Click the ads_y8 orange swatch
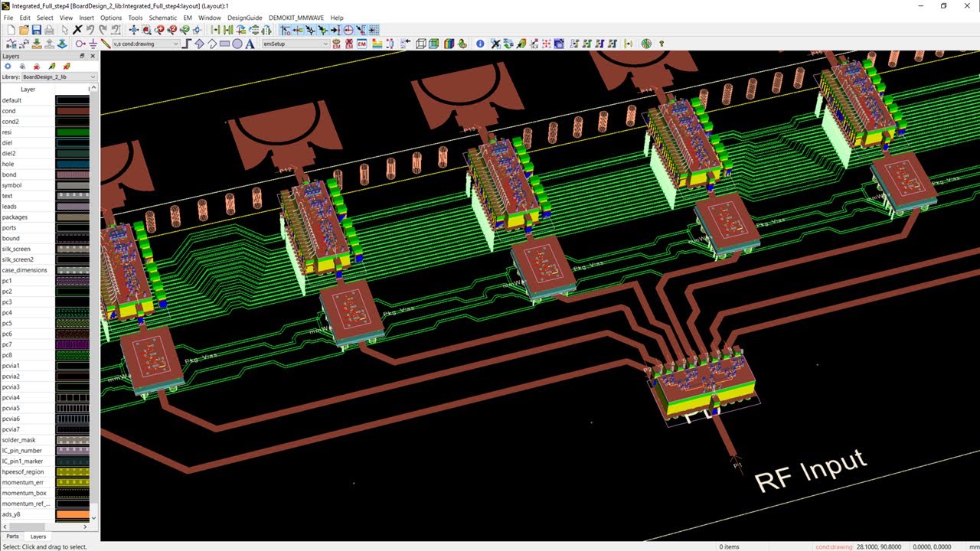The width and height of the screenshot is (980, 551). 73,514
